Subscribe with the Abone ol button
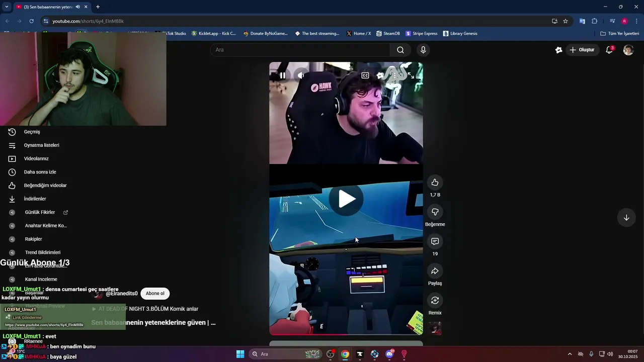The height and width of the screenshot is (362, 644). point(155,293)
